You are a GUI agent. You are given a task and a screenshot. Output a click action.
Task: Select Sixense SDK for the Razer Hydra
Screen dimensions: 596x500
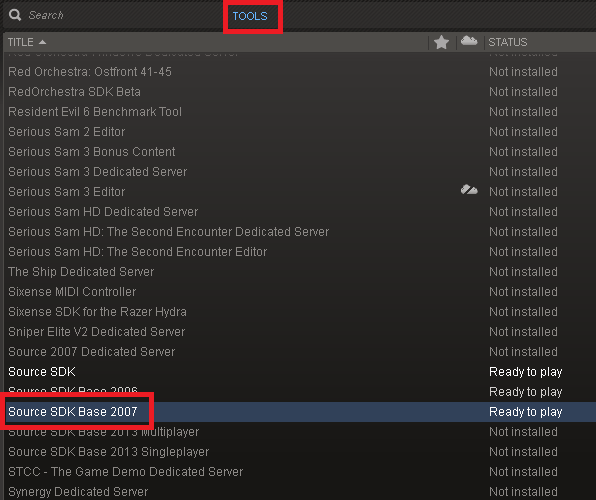[97, 311]
